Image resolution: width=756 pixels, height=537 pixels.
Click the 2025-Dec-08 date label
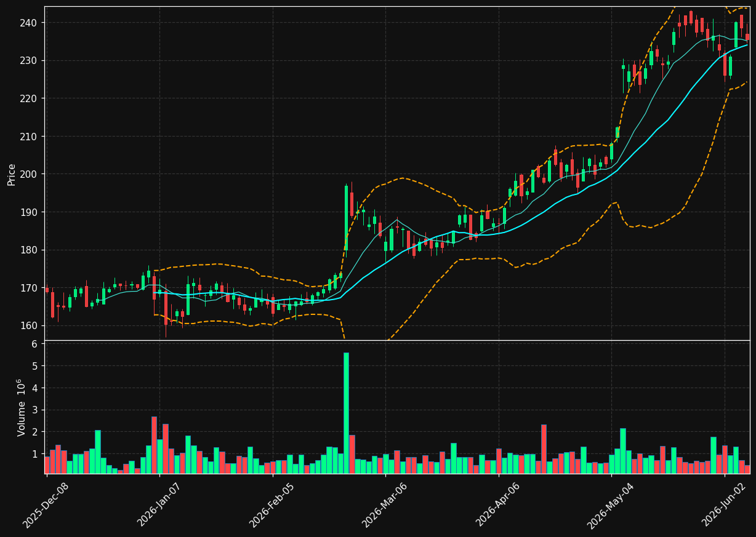point(46,505)
